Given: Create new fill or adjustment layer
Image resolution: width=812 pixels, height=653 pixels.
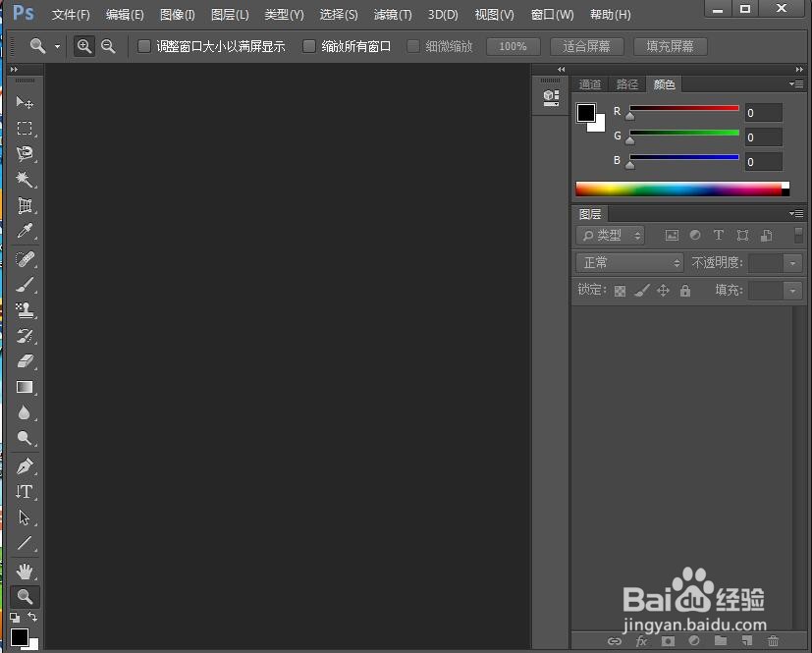Looking at the screenshot, I should coord(694,641).
